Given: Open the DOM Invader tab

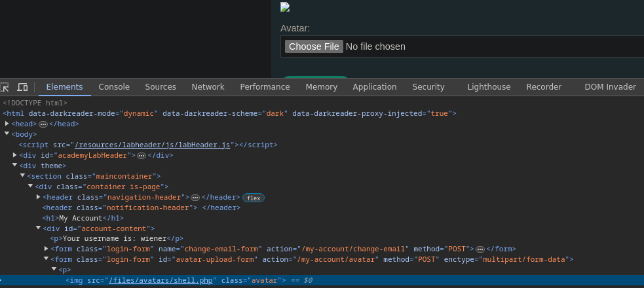Looking at the screenshot, I should [x=611, y=87].
